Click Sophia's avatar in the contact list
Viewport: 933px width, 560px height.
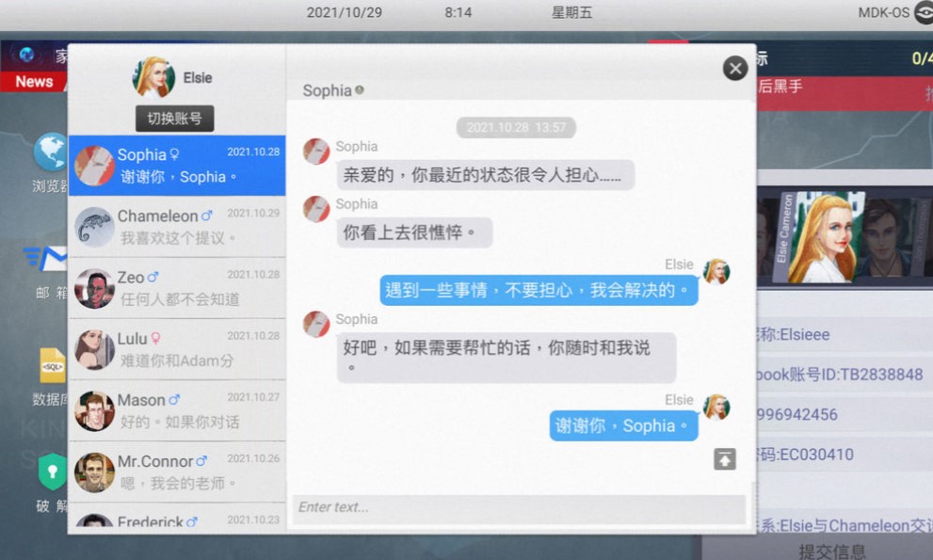94,166
